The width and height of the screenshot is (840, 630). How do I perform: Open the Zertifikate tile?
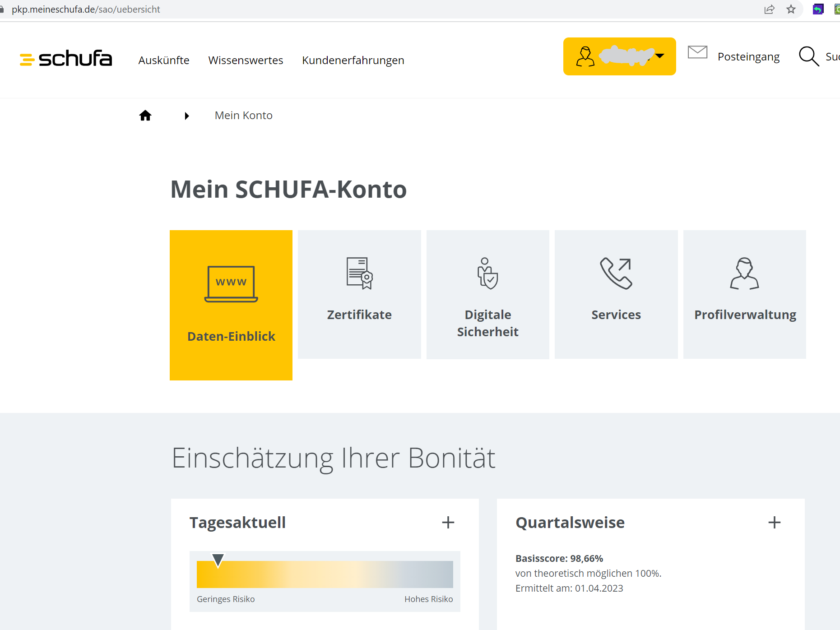(x=359, y=294)
